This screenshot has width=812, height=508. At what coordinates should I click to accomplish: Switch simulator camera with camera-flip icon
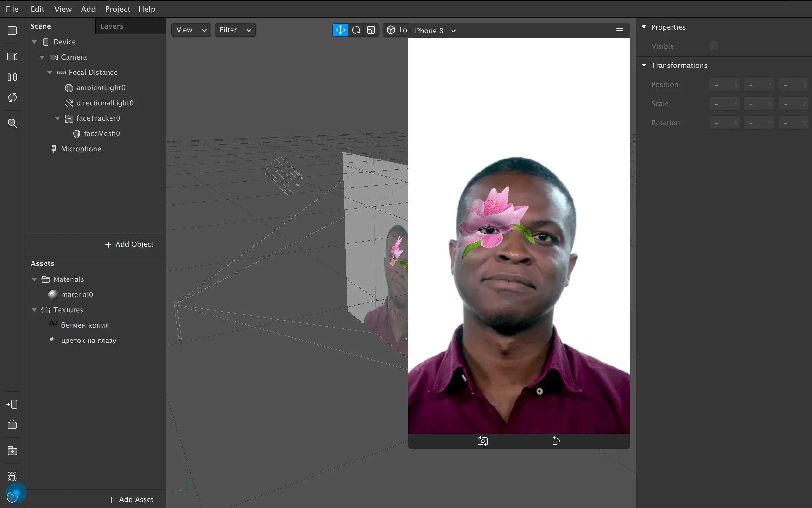click(x=482, y=441)
